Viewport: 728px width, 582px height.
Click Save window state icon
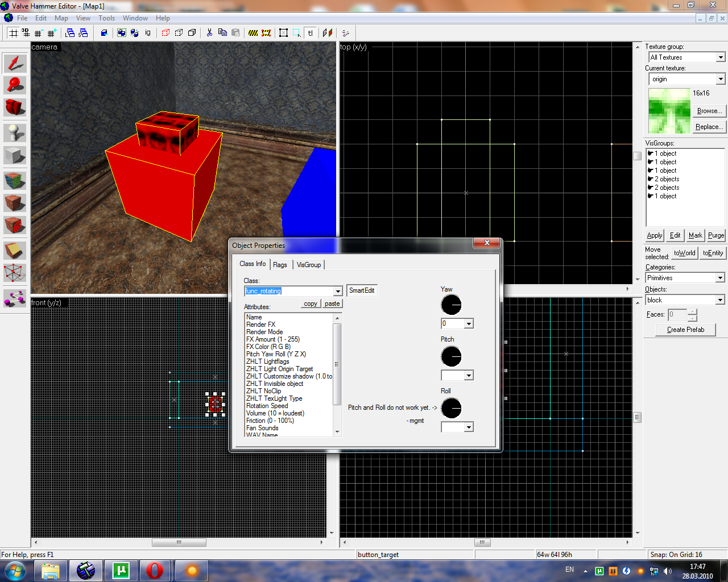pyautogui.click(x=83, y=33)
